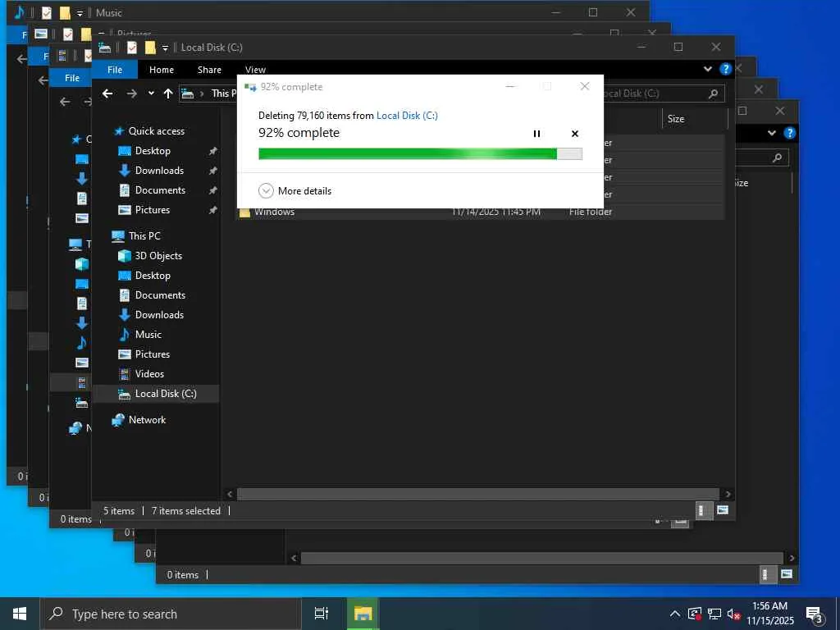840x630 pixels.
Task: Click the green deletion progress bar
Action: (x=420, y=154)
